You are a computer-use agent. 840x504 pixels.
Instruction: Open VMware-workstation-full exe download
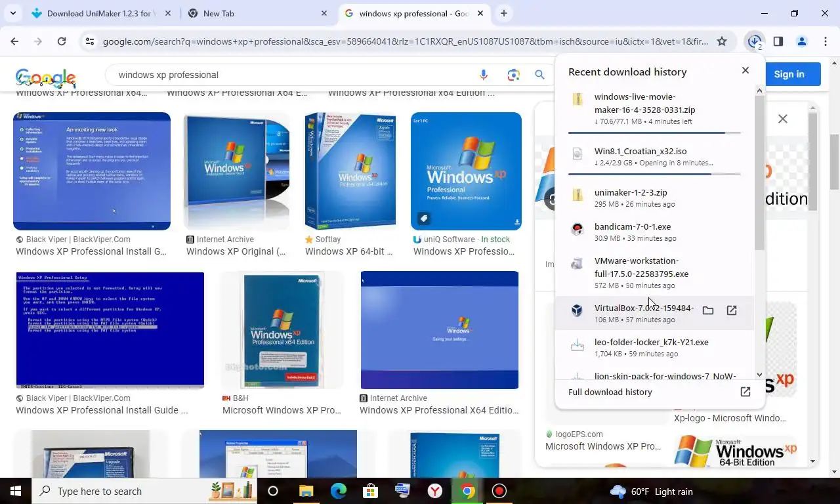click(655, 273)
